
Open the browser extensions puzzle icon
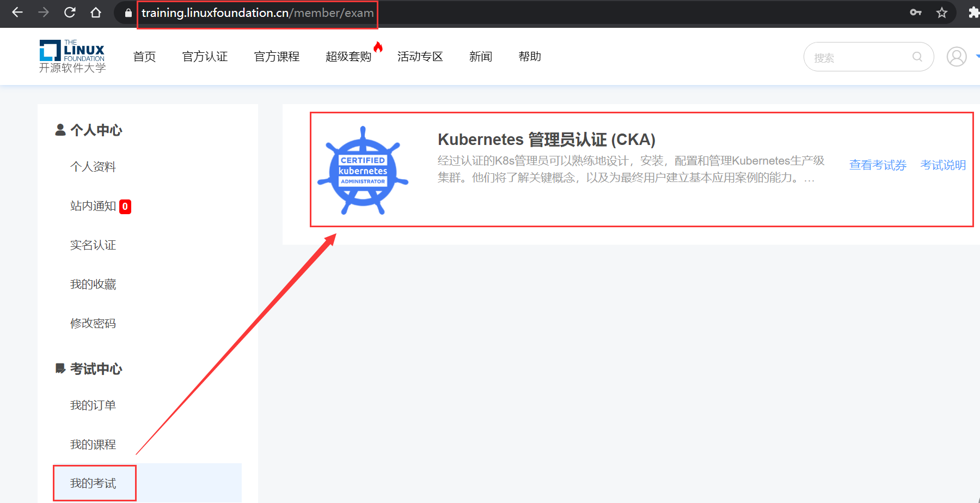pyautogui.click(x=973, y=13)
